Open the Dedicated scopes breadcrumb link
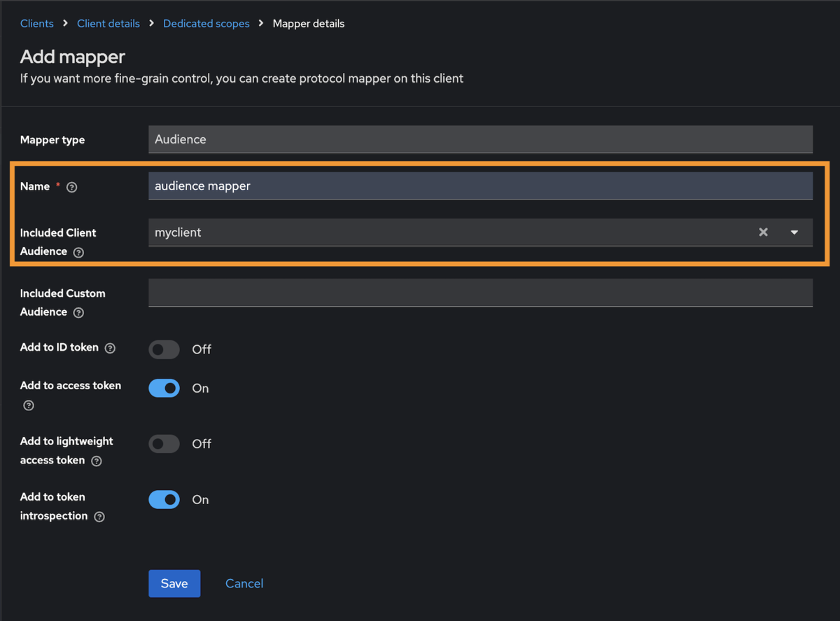This screenshot has width=840, height=621. point(206,24)
